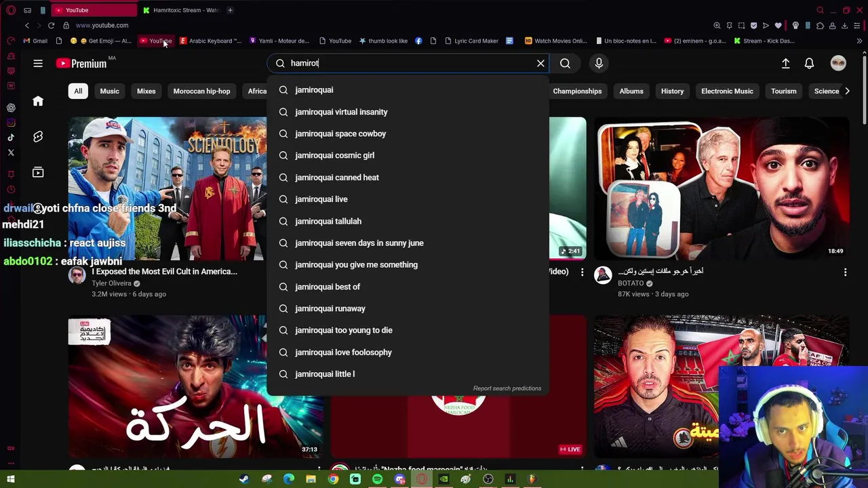This screenshot has height=488, width=868.
Task: Click the www.youtube.com address bar
Action: coord(102,25)
